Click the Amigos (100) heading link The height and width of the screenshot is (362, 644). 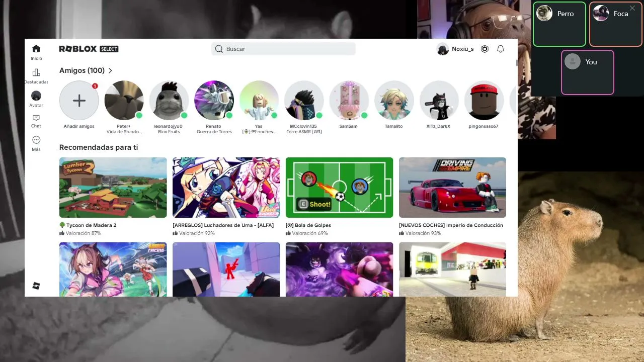82,71
